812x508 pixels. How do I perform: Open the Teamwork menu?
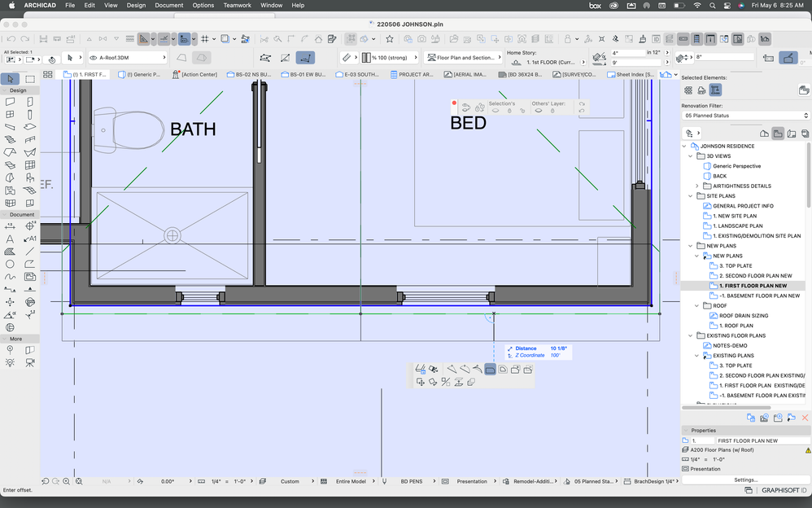pyautogui.click(x=237, y=5)
